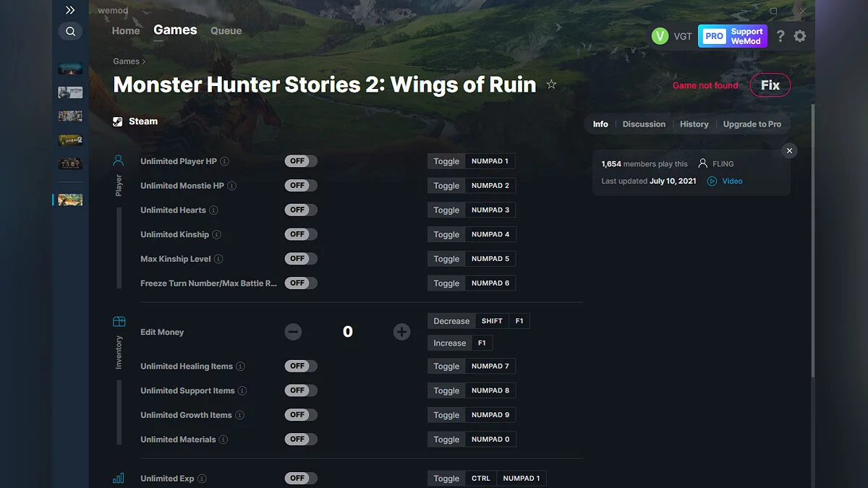Open the Video link in the info panel
The image size is (868, 488).
(726, 181)
